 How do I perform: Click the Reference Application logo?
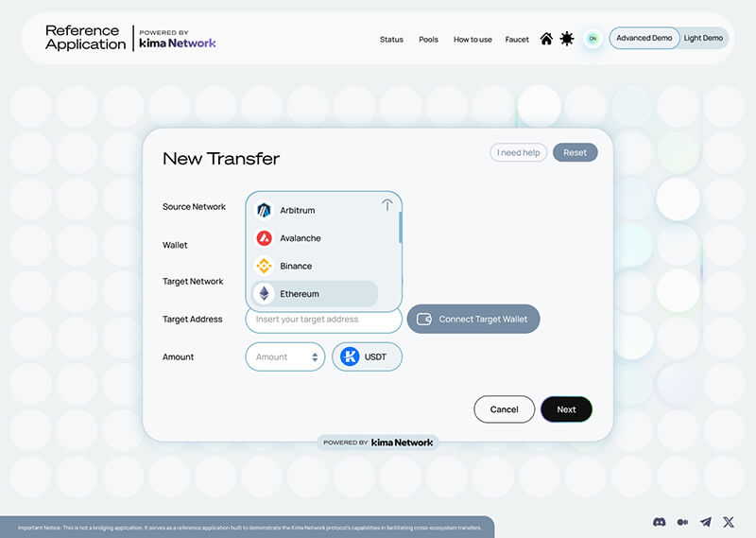point(85,38)
